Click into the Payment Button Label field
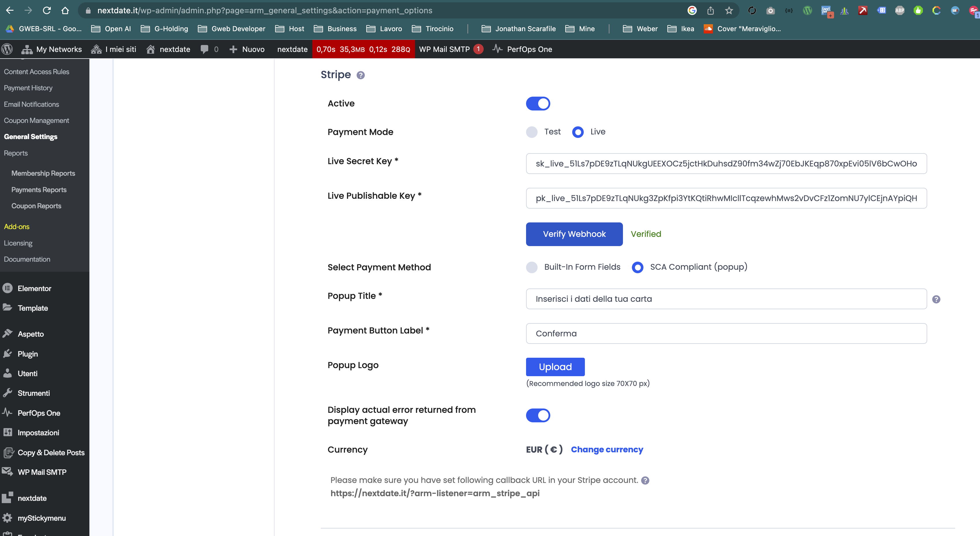980x536 pixels. (x=726, y=333)
